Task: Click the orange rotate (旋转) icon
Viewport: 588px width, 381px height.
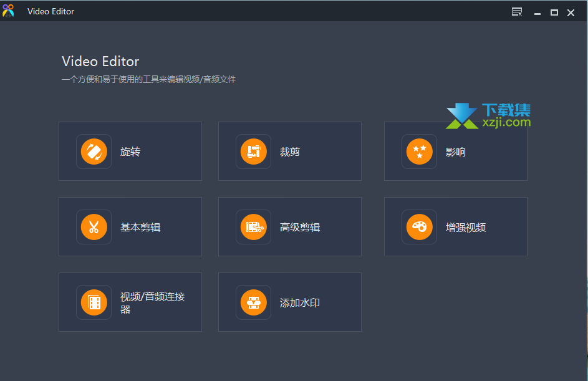Action: (x=94, y=152)
